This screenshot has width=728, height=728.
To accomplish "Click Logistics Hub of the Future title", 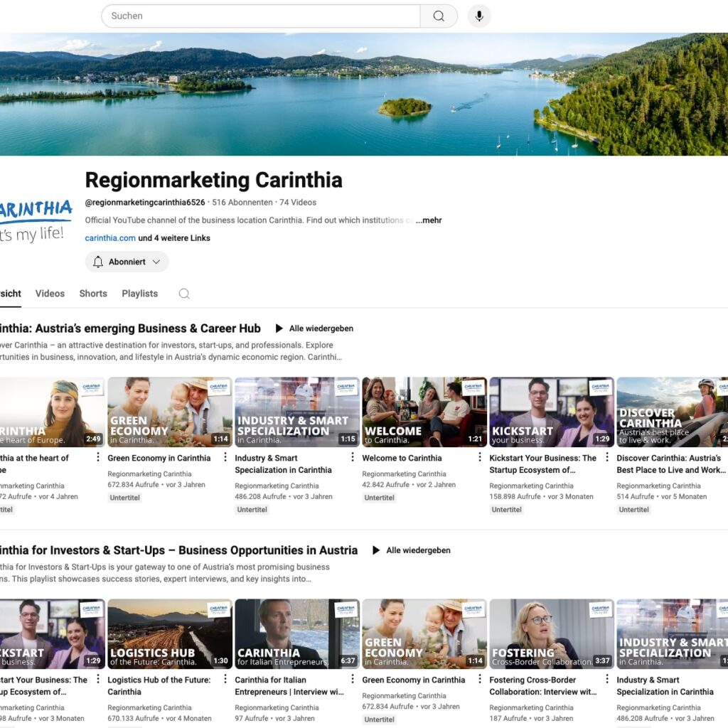I will [x=159, y=686].
